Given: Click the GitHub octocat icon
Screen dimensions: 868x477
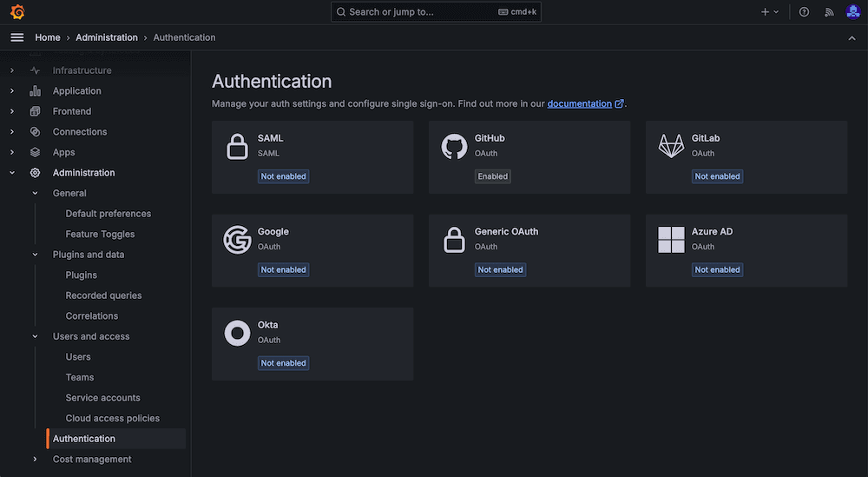Looking at the screenshot, I should click(x=454, y=147).
